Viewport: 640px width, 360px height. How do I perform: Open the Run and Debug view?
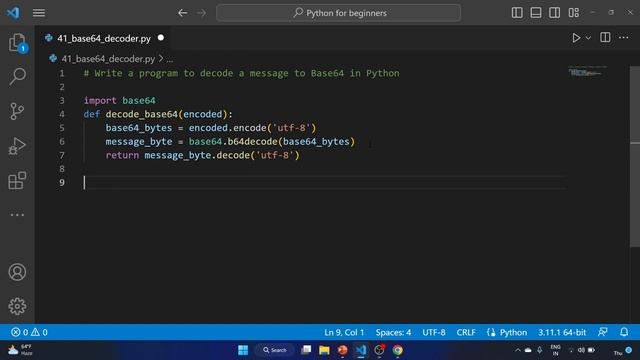(17, 146)
